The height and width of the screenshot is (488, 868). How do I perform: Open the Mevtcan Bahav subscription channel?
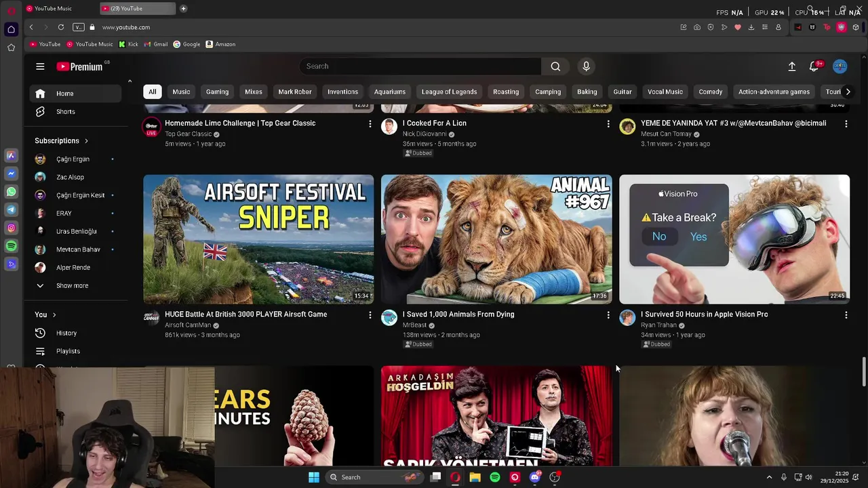pyautogui.click(x=75, y=249)
